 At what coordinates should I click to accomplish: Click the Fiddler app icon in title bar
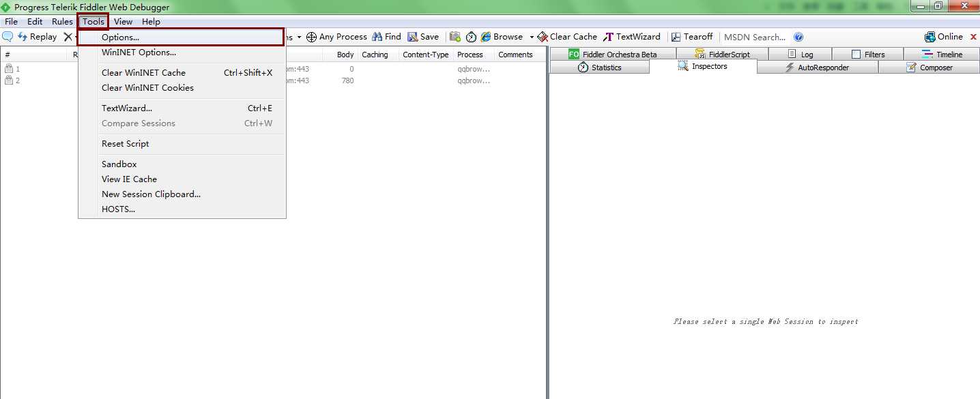click(x=6, y=7)
